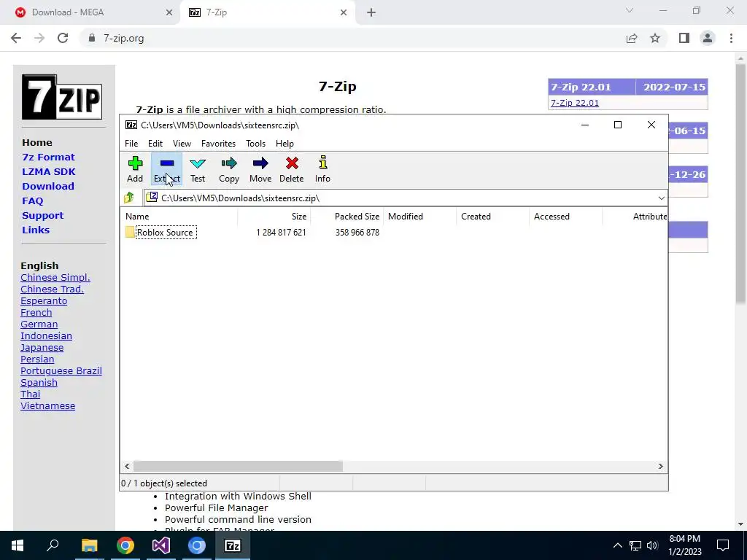This screenshot has height=560, width=747.
Task: Open the 7z Format page link
Action: click(49, 157)
